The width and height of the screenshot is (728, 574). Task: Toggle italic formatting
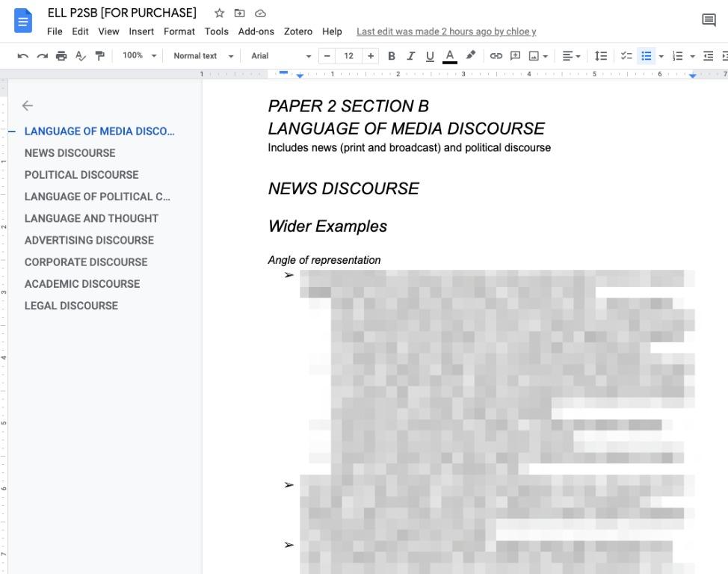pos(410,56)
